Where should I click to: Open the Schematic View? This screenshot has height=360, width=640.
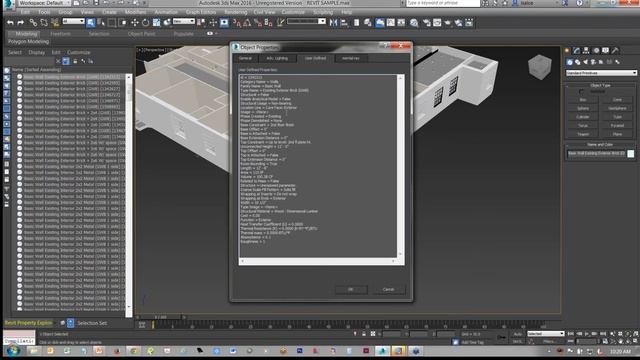[401, 23]
